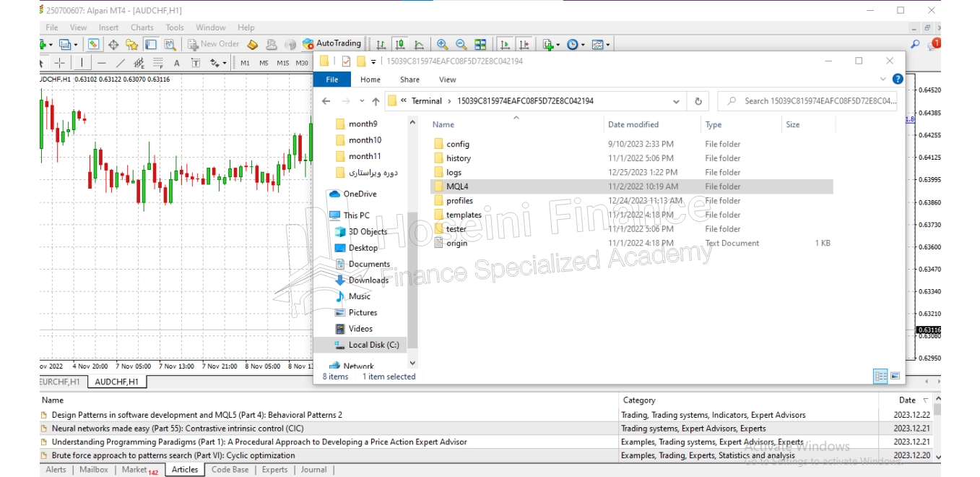Draw an equidistant channel
This screenshot has width=980, height=477.
pyautogui.click(x=139, y=63)
